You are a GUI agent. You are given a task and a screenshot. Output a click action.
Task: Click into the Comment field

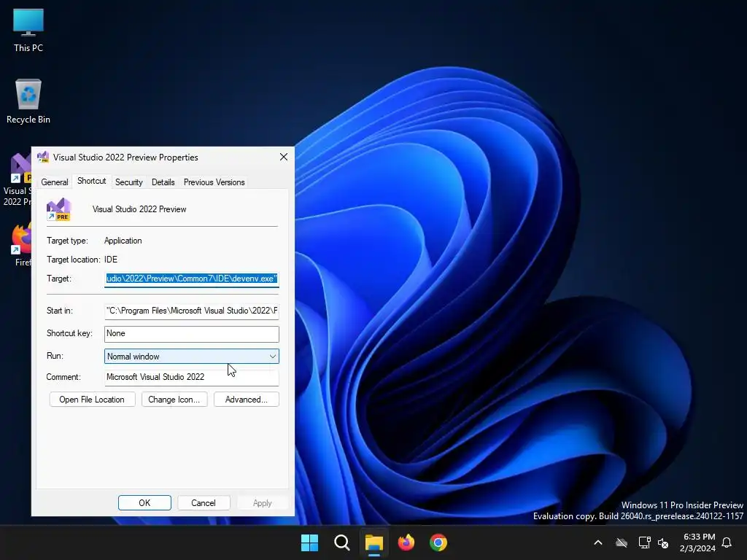(192, 377)
